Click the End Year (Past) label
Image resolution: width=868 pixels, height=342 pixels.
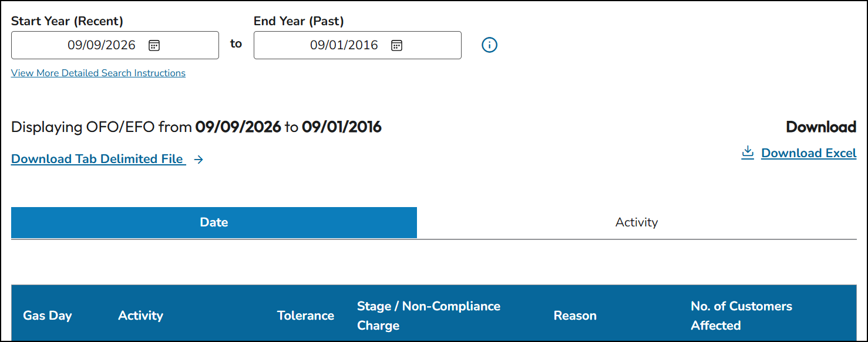(299, 21)
